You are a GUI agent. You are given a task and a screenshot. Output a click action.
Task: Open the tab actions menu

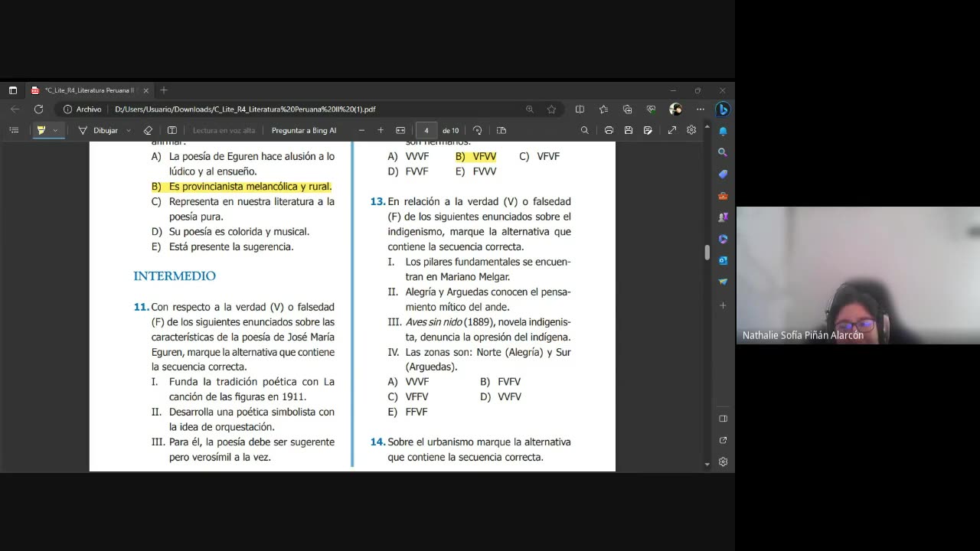point(13,90)
